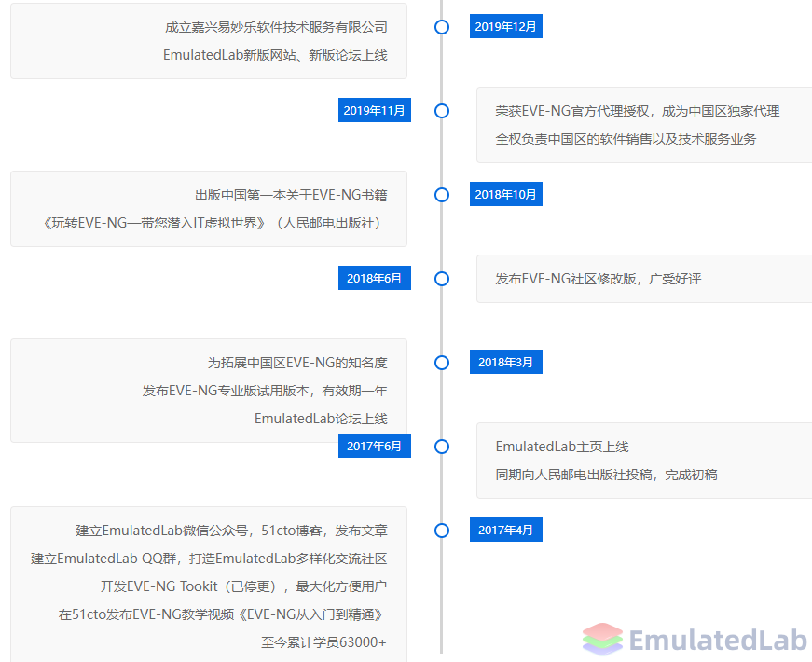The image size is (812, 662).
Task: Click the 2019年11月 date label
Action: [375, 110]
